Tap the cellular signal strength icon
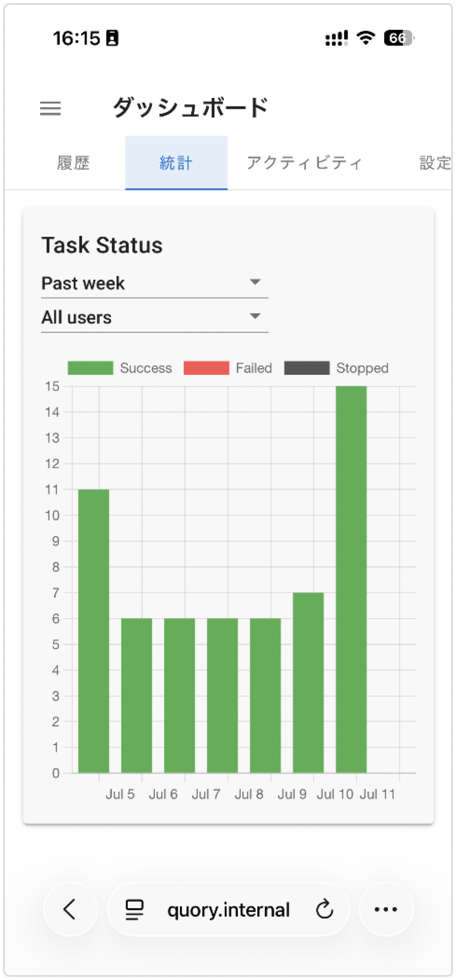Viewport: 456px width, 980px height. point(337,38)
